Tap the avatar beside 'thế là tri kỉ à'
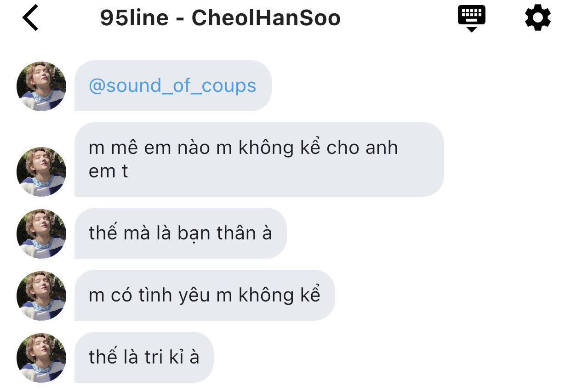Image resolution: width=571 pixels, height=392 pixels. click(41, 358)
